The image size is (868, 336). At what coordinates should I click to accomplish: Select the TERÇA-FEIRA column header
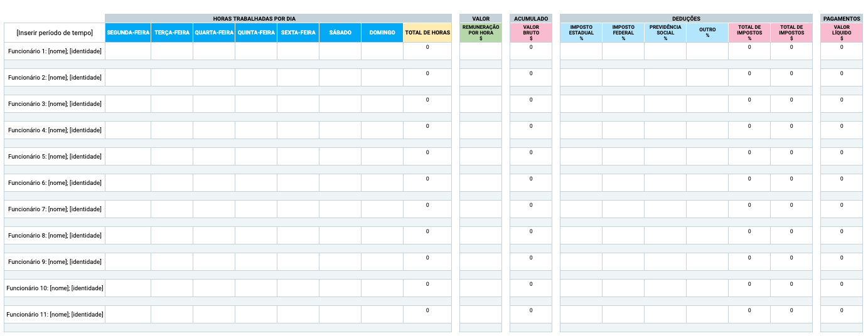172,33
